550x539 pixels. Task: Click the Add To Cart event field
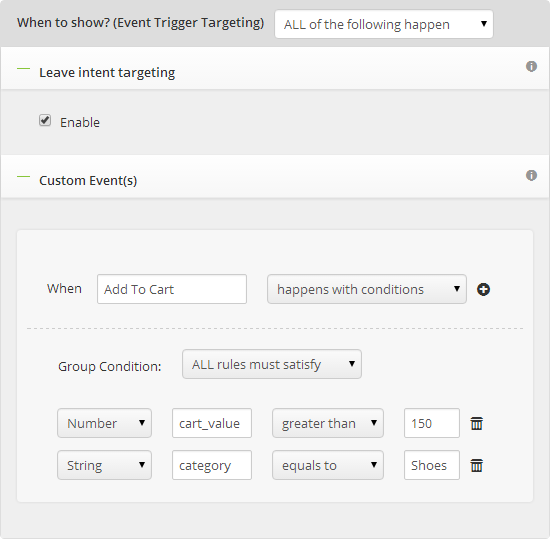pos(172,289)
